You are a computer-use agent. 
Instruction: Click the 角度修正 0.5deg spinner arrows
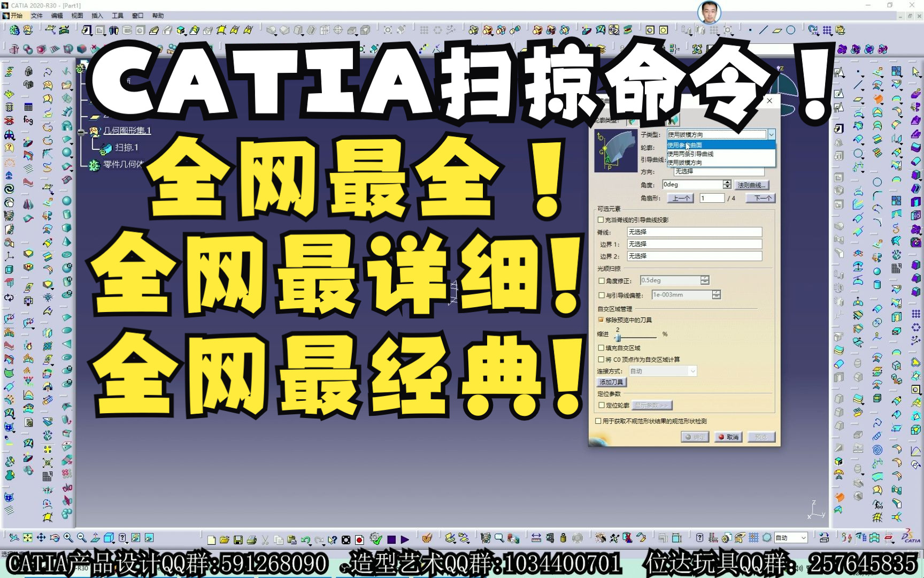[705, 280]
